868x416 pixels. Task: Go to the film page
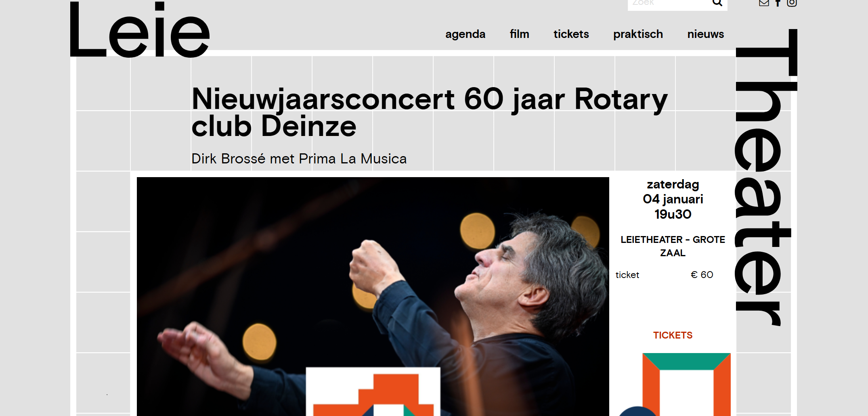pyautogui.click(x=519, y=34)
